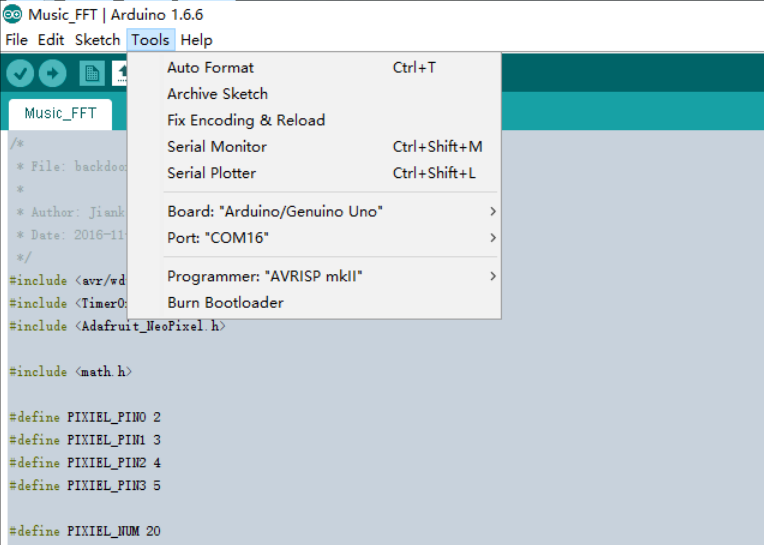Switch to the Music_FFT sketch tab

click(60, 114)
